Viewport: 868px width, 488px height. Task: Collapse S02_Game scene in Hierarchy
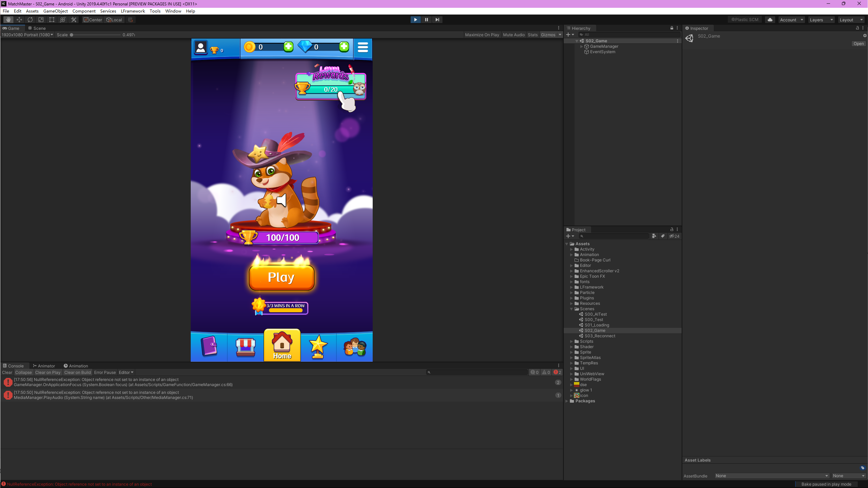point(577,41)
